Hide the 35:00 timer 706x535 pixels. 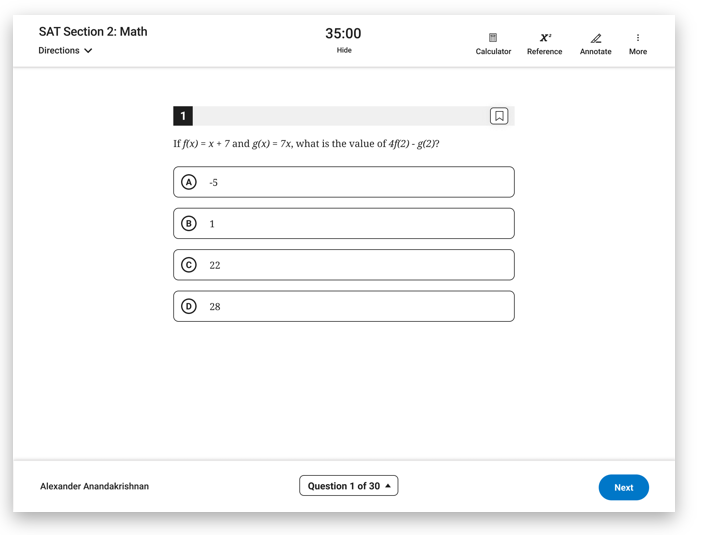point(344,50)
